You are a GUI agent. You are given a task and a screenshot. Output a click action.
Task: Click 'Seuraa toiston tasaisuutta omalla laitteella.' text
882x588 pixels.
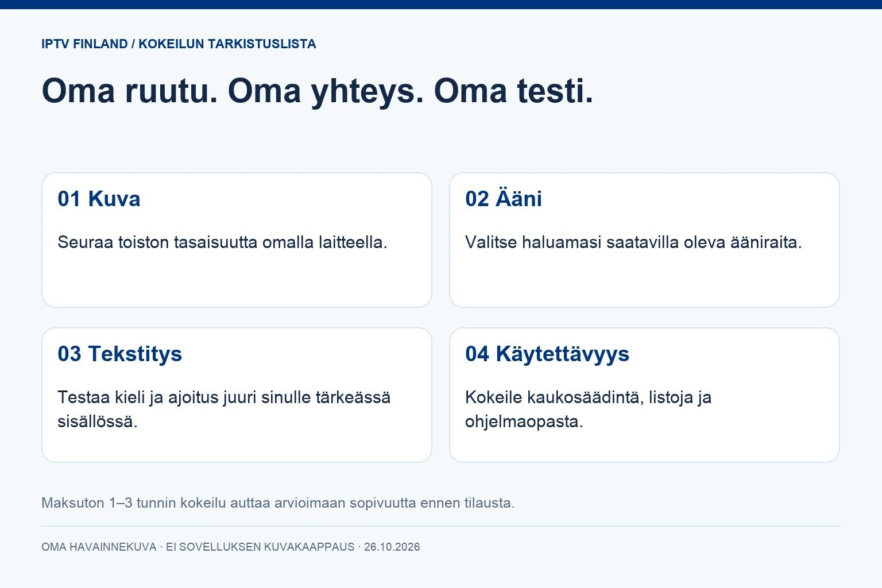222,242
